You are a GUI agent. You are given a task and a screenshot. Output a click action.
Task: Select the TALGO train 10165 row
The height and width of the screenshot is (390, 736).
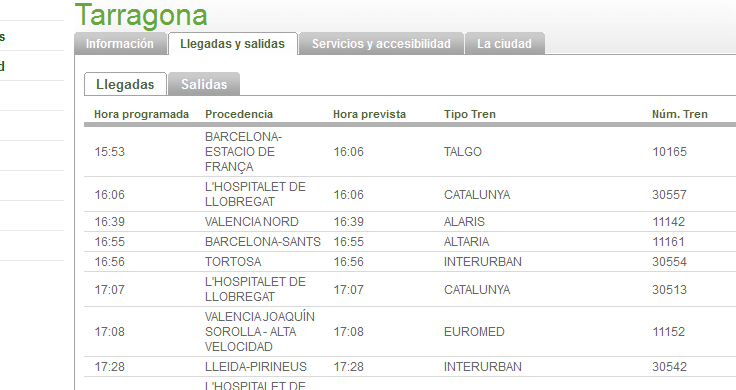410,152
